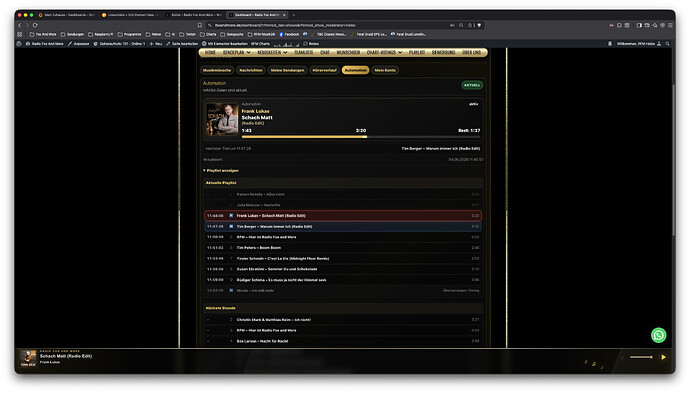Start playback in the bottom player bar
Screen dimensions: 690x393
click(x=663, y=357)
